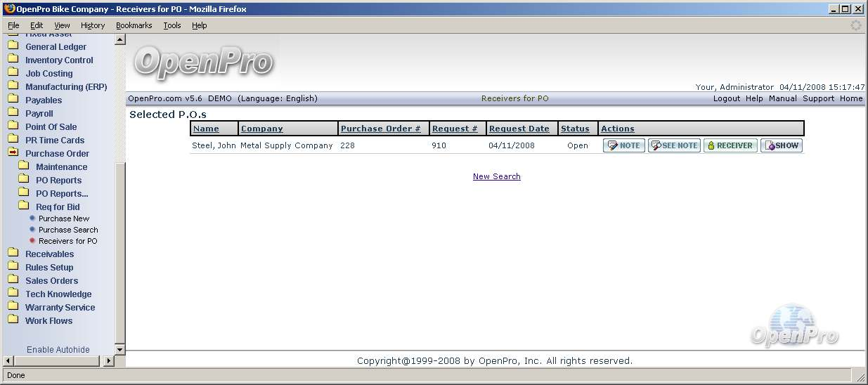Viewport: 868px width, 385px height.
Task: Click the RECEIVER action button
Action: pos(730,145)
